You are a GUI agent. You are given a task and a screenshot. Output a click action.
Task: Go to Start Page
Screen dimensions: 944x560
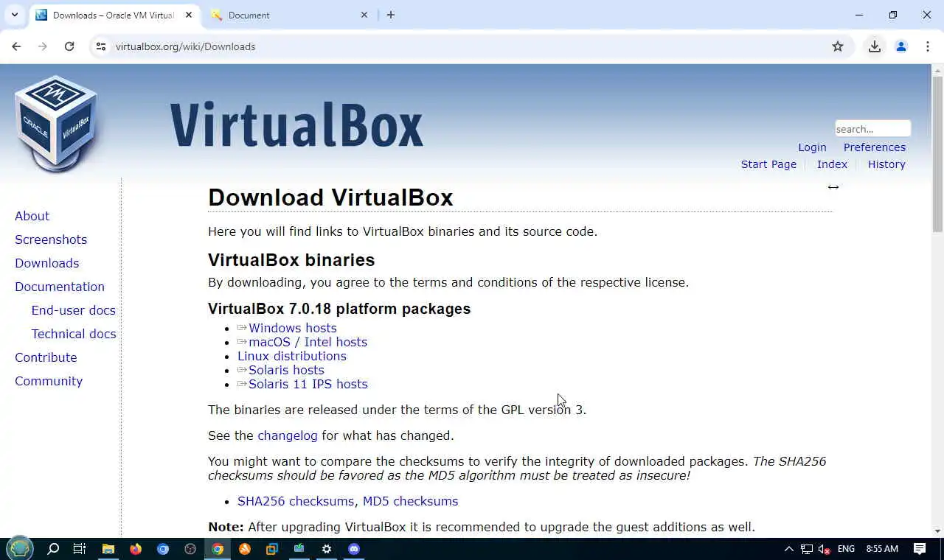[x=768, y=164]
